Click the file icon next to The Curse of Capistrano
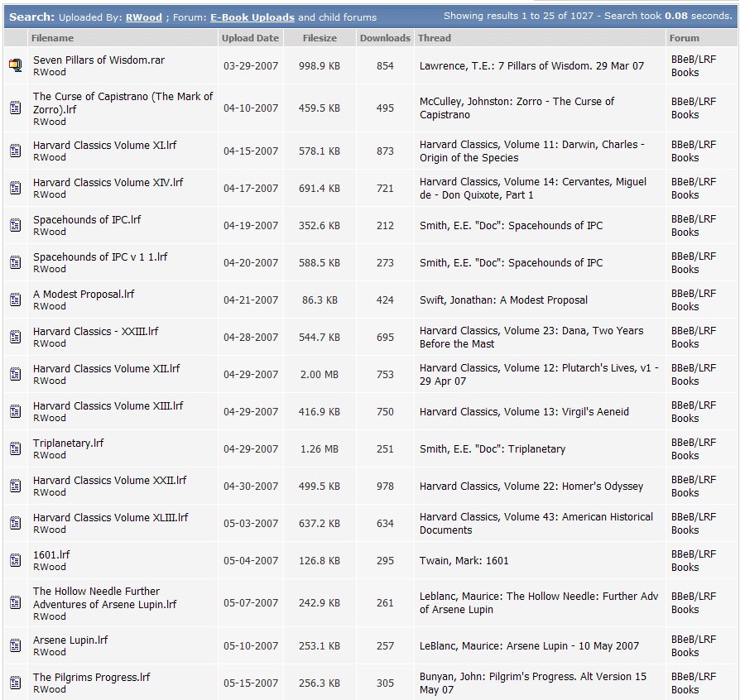 [x=16, y=108]
